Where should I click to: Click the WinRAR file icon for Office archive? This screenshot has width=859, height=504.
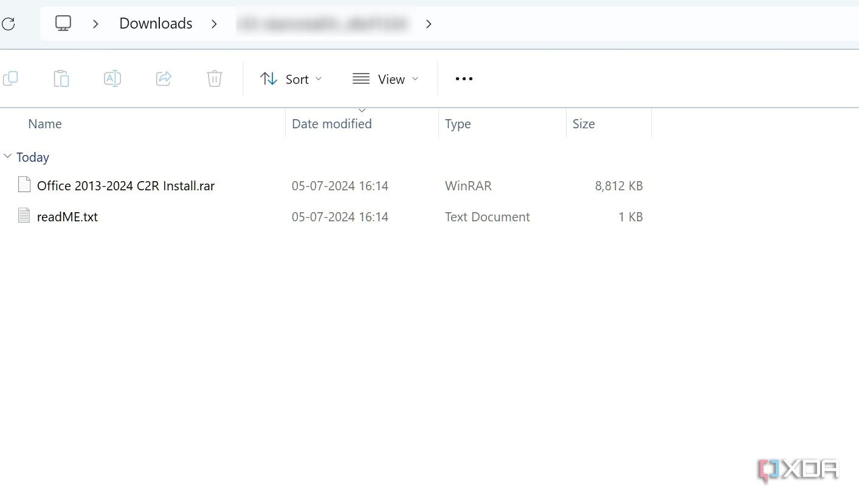(x=24, y=184)
